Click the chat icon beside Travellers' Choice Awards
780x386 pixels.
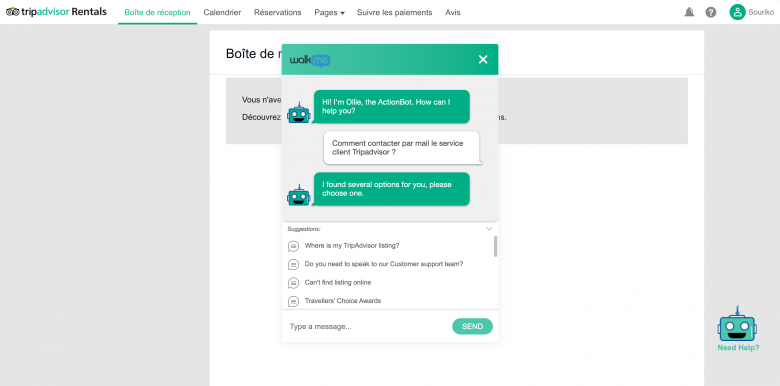pos(293,301)
